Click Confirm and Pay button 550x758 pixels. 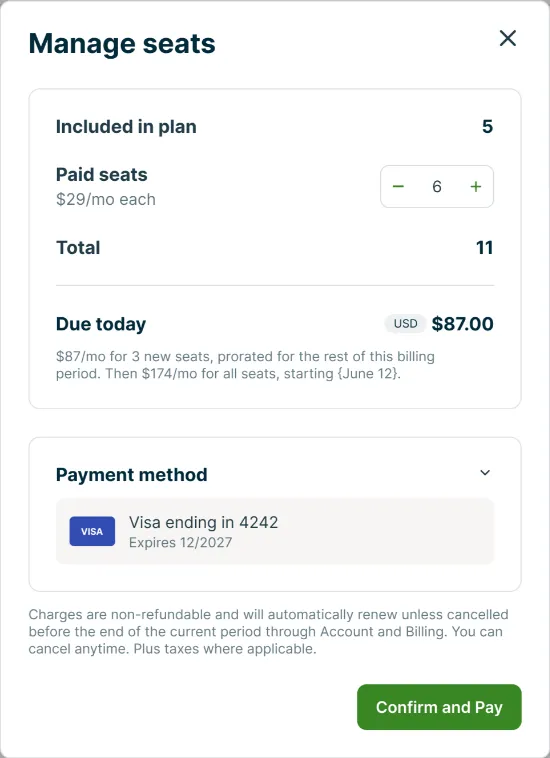(439, 707)
